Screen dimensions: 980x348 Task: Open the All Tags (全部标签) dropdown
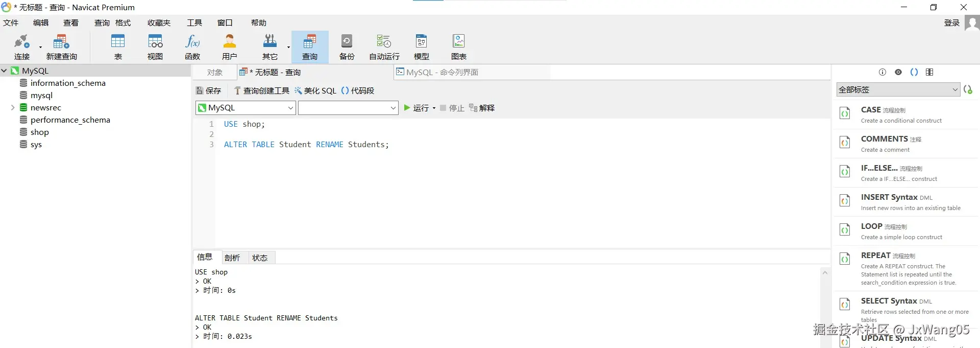pyautogui.click(x=898, y=89)
